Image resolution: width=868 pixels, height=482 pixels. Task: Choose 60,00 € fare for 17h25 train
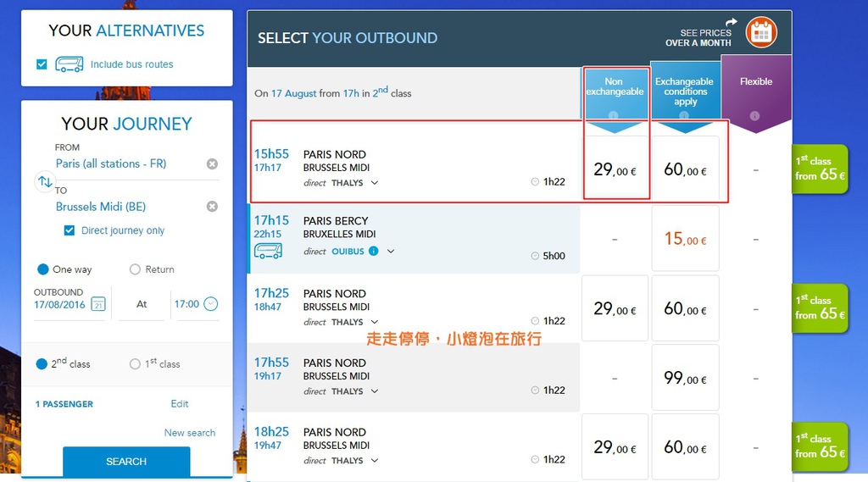pos(685,307)
